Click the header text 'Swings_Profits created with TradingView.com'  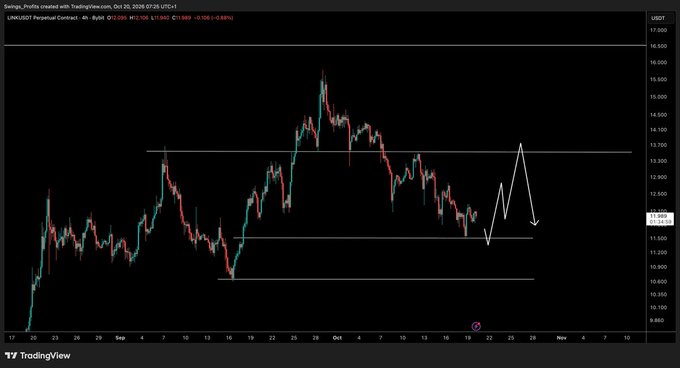58,7
